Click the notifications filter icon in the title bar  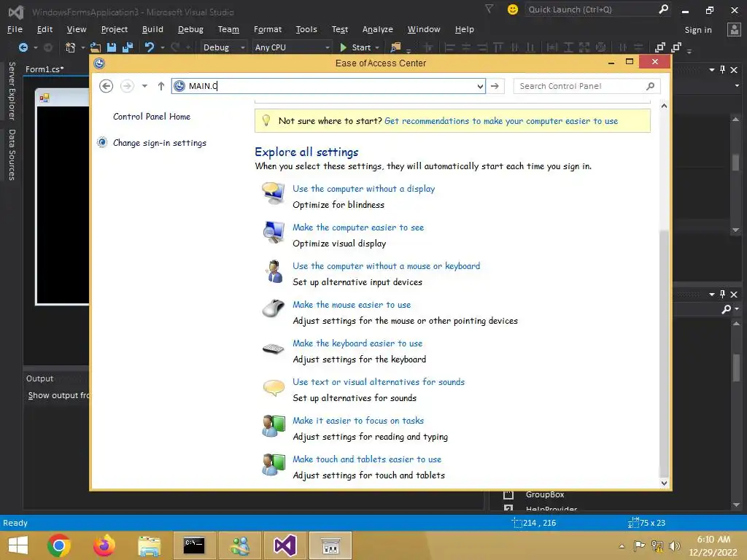(x=489, y=9)
